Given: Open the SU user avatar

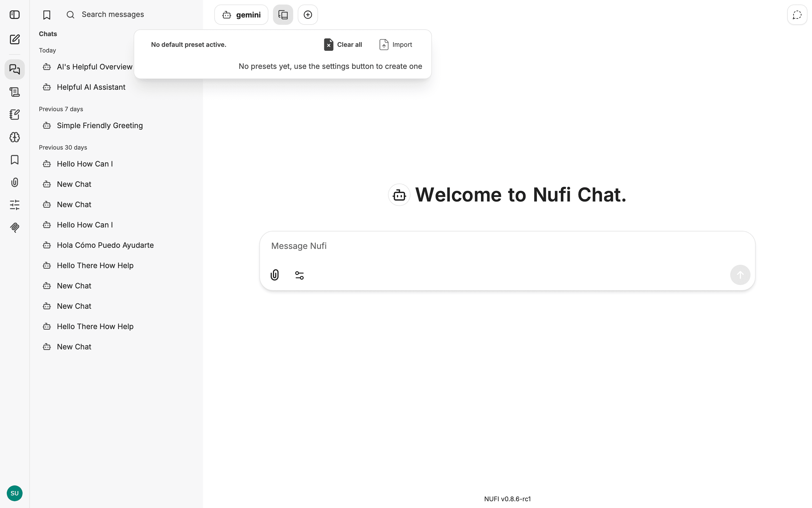Looking at the screenshot, I should click(x=14, y=493).
